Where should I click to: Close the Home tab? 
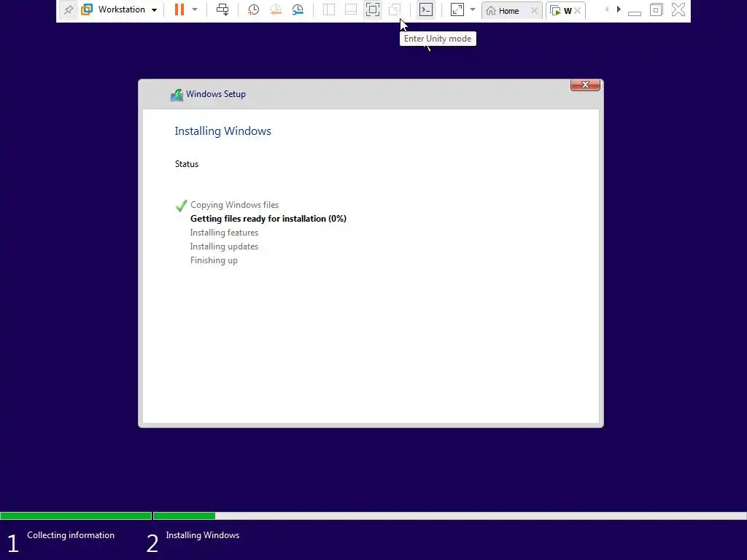[534, 10]
